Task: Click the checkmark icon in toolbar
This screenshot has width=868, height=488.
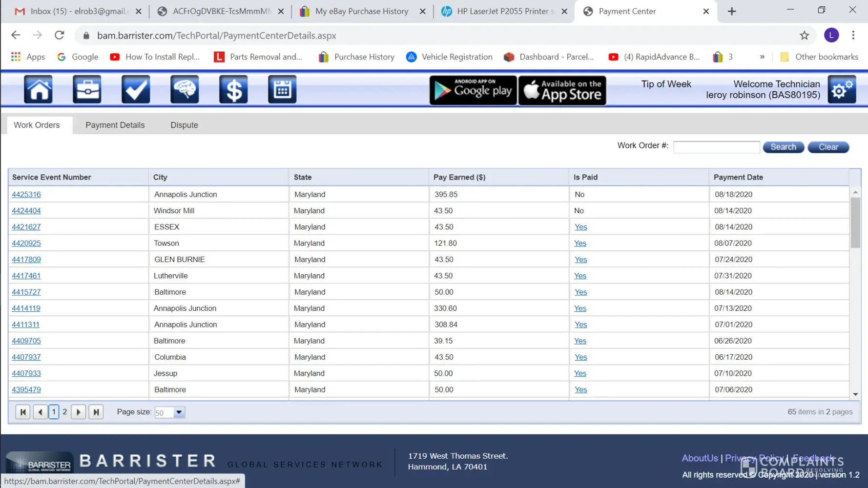Action: click(136, 90)
